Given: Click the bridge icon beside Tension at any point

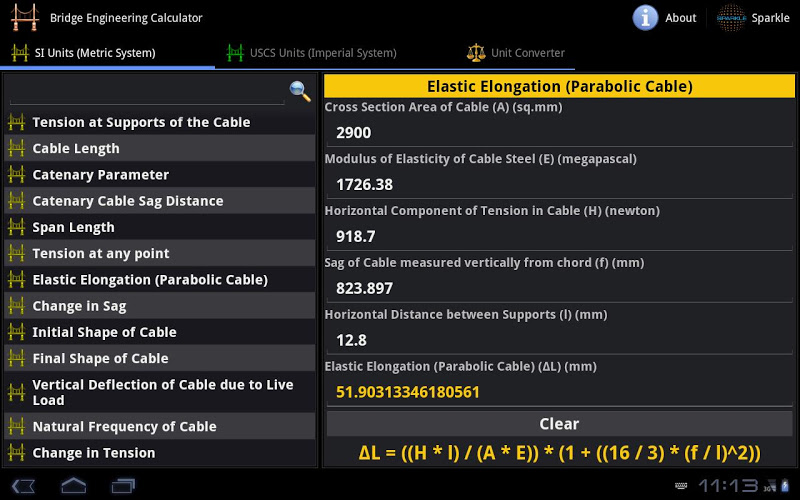Looking at the screenshot, I should 16,253.
